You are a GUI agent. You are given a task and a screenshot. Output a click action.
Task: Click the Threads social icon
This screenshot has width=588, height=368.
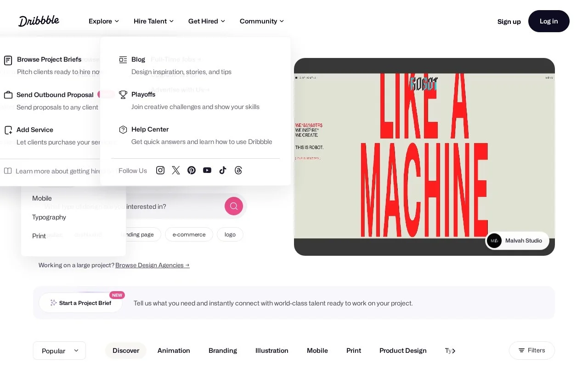pyautogui.click(x=238, y=170)
